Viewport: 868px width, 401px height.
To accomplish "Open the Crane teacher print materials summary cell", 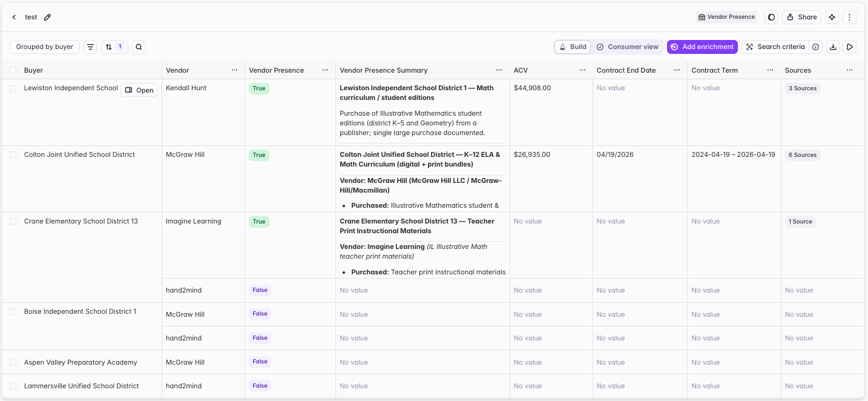I will [x=422, y=245].
